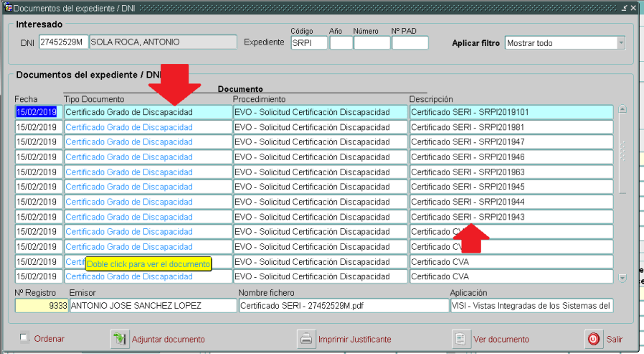Viewport: 644px width, 354px height.
Task: Click the Nº Registro field 9333
Action: (x=41, y=306)
